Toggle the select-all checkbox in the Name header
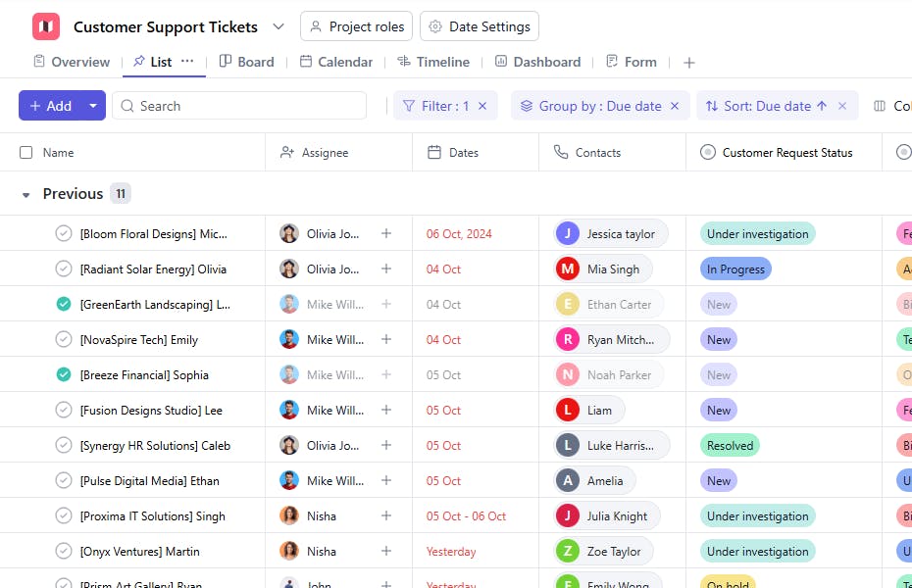 pyautogui.click(x=26, y=153)
